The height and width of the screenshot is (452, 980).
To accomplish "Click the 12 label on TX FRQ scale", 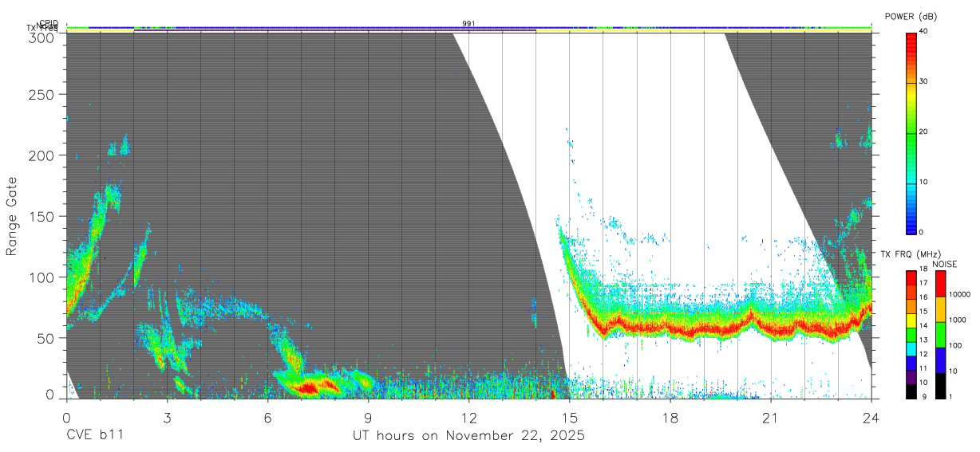I will tap(923, 354).
